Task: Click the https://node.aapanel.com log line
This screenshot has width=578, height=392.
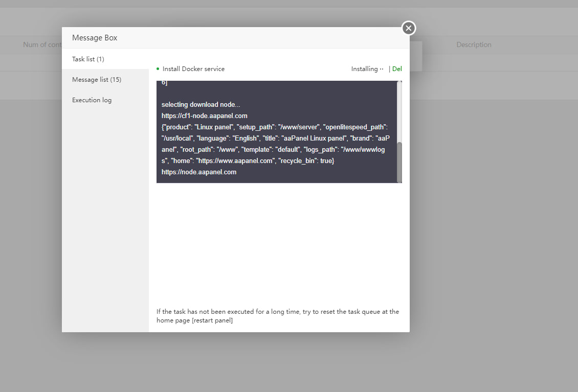Action: 199,172
